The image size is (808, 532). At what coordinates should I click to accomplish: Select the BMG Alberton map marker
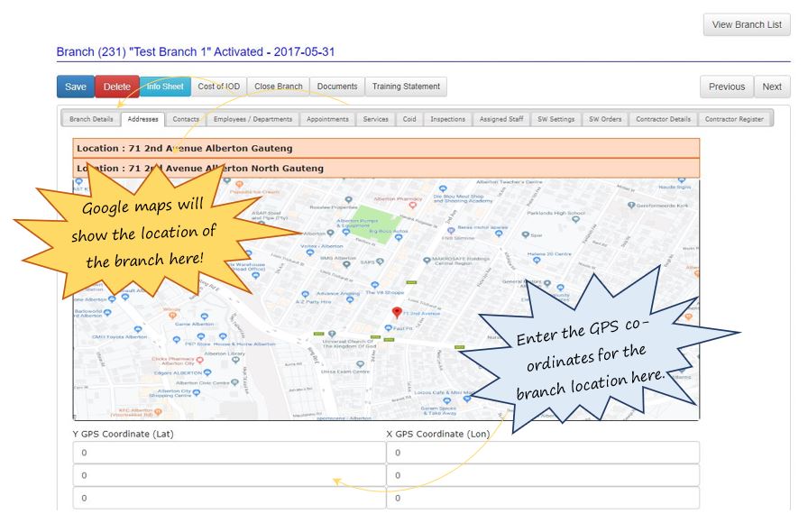(346, 264)
